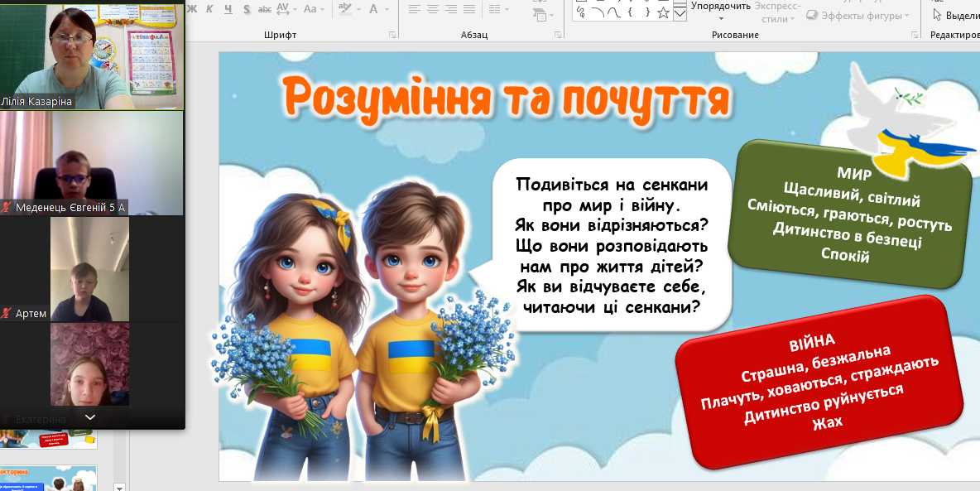
Task: Apply strikethrough (abc) to text
Action: (265, 9)
